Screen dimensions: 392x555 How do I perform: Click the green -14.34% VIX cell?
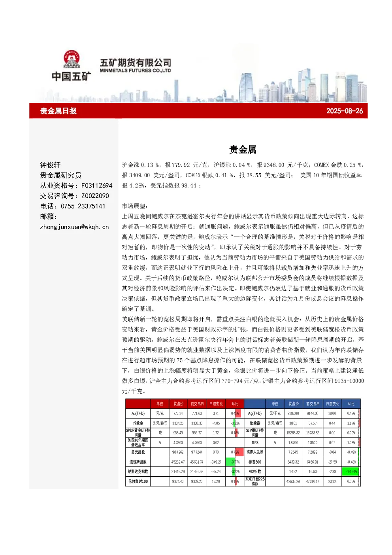(351, 472)
